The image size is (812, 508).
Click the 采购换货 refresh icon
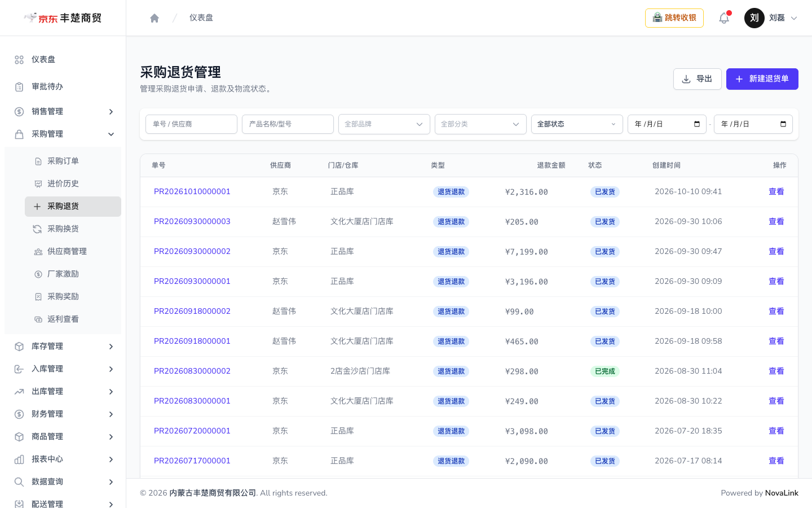pyautogui.click(x=37, y=229)
